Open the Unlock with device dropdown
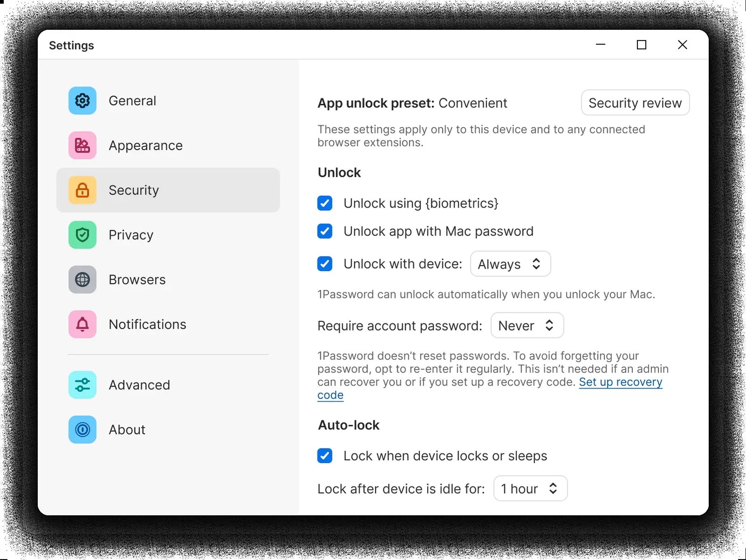Screen dimensions: 746x560 [510, 263]
